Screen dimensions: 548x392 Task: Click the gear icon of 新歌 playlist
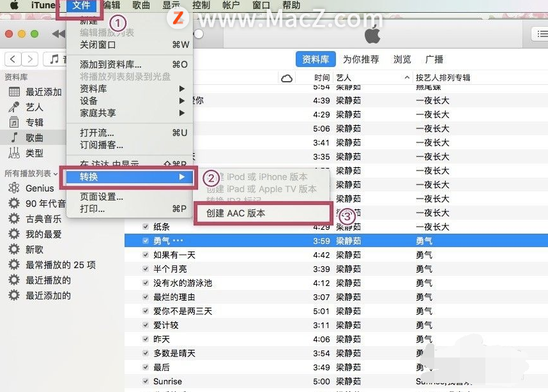[14, 249]
